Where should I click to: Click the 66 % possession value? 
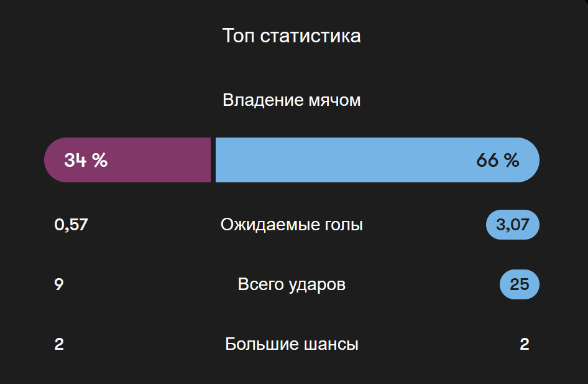498,161
